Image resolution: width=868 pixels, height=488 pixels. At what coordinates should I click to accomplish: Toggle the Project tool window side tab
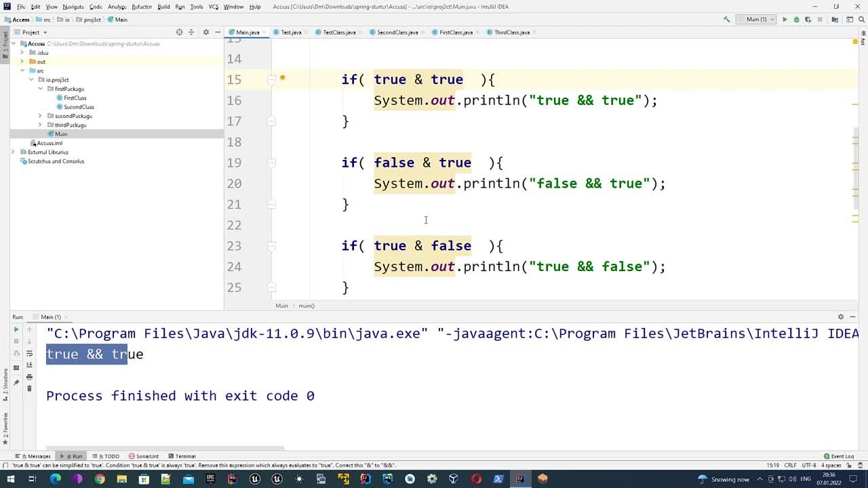pyautogui.click(x=5, y=42)
